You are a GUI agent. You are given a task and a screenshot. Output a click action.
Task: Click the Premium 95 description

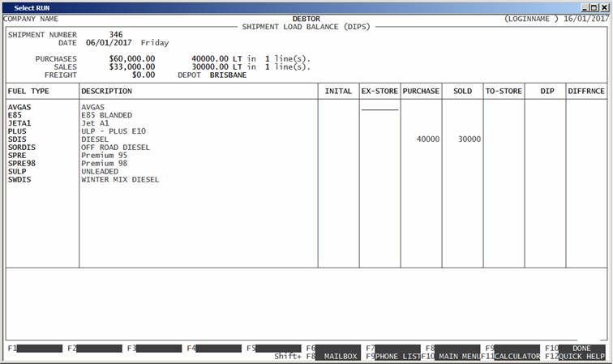pos(104,155)
